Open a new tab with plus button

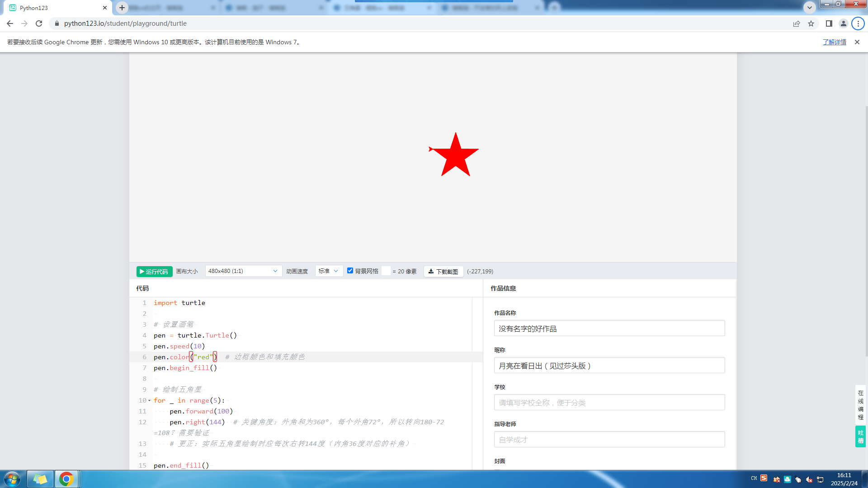(x=122, y=8)
